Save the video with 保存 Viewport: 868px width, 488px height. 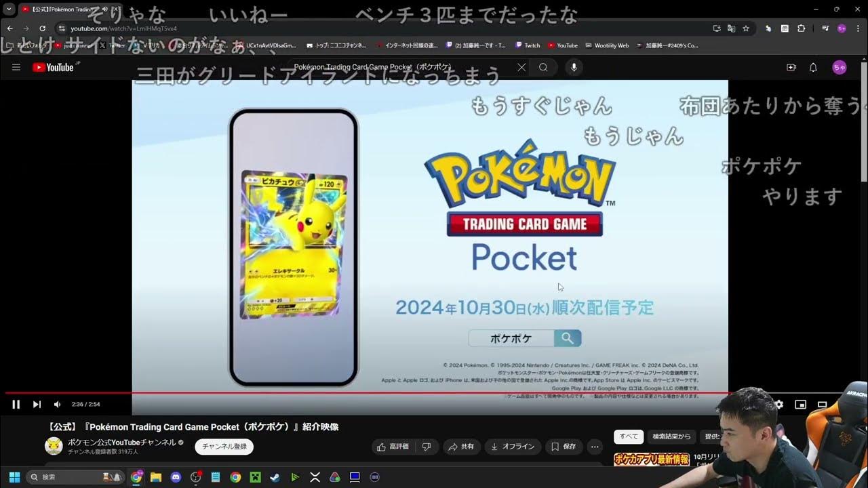pos(564,447)
